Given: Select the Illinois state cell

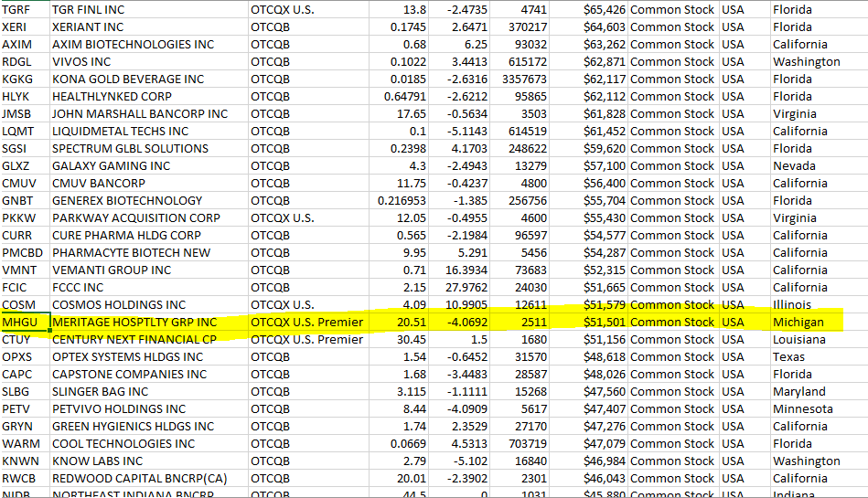Looking at the screenshot, I should click(x=819, y=305).
